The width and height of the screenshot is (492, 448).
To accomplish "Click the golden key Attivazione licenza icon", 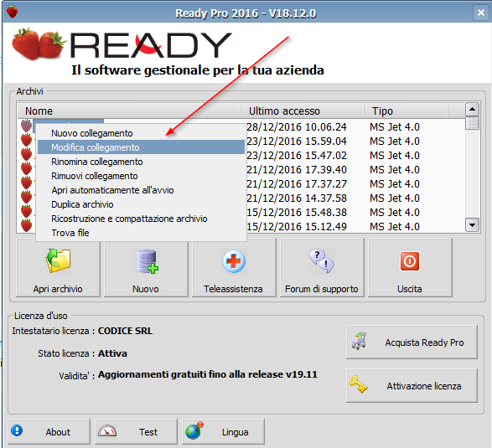I will click(x=359, y=384).
